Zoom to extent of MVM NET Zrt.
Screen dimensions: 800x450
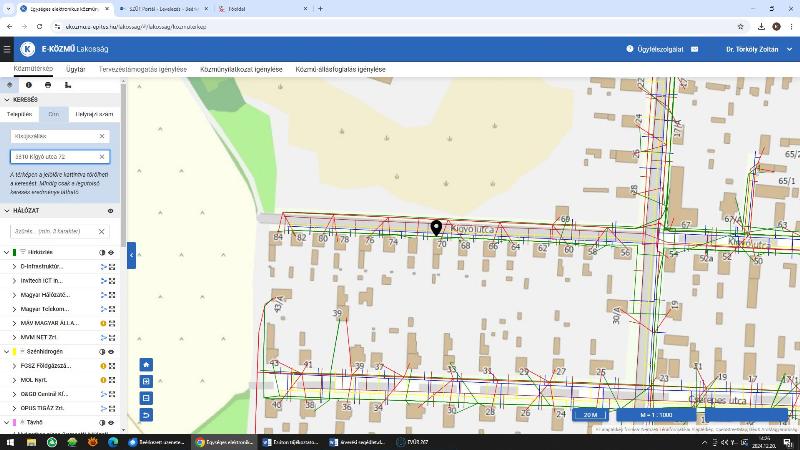tap(112, 338)
